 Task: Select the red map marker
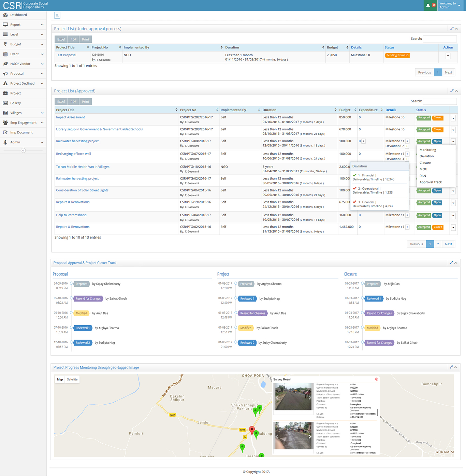click(252, 431)
